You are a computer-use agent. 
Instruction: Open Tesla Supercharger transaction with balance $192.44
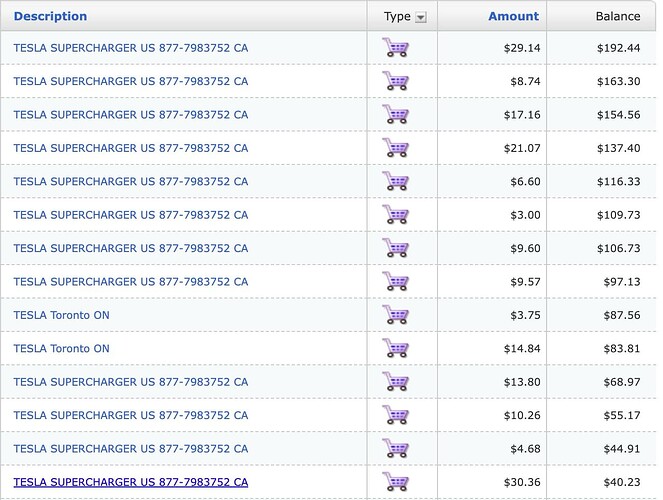(x=131, y=48)
